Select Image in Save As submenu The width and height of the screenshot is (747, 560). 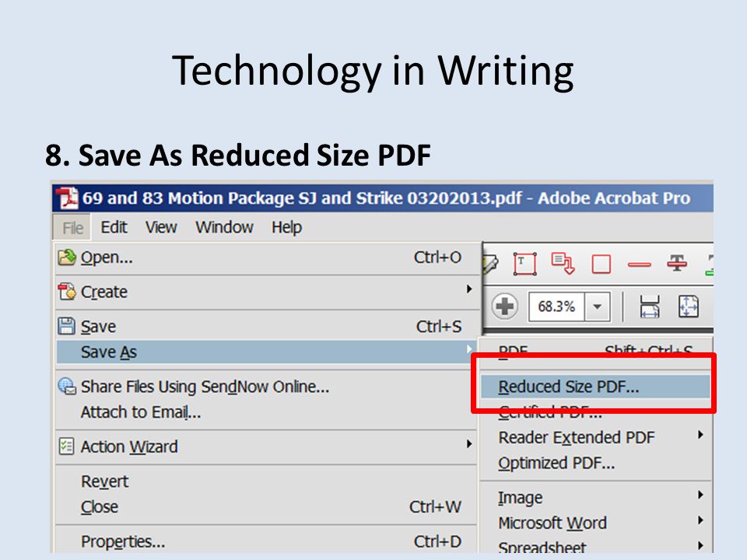click(595, 498)
